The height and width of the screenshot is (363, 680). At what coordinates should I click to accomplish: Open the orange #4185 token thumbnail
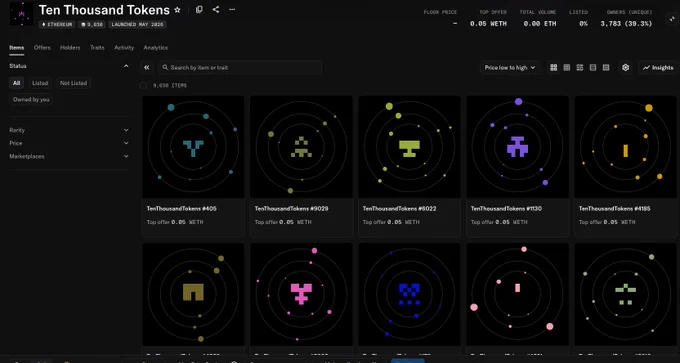point(626,147)
